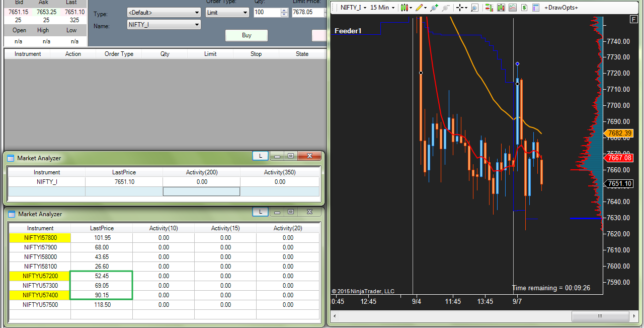Open the data box icon
Viewport: 644px width, 328px height.
pyautogui.click(x=535, y=8)
